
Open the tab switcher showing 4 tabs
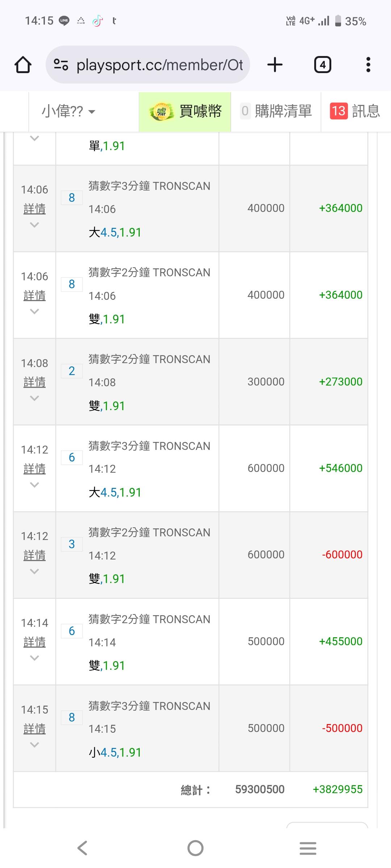322,65
